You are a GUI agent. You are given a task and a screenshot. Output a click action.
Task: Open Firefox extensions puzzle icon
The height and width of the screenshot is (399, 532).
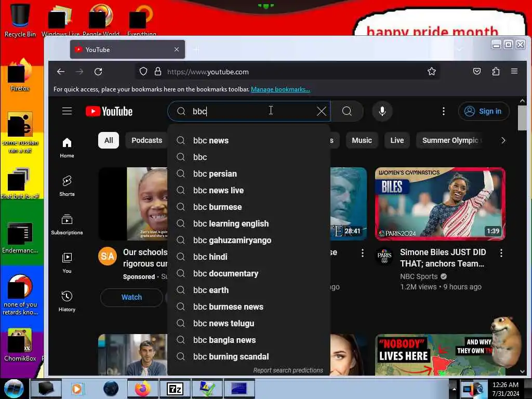tap(496, 71)
